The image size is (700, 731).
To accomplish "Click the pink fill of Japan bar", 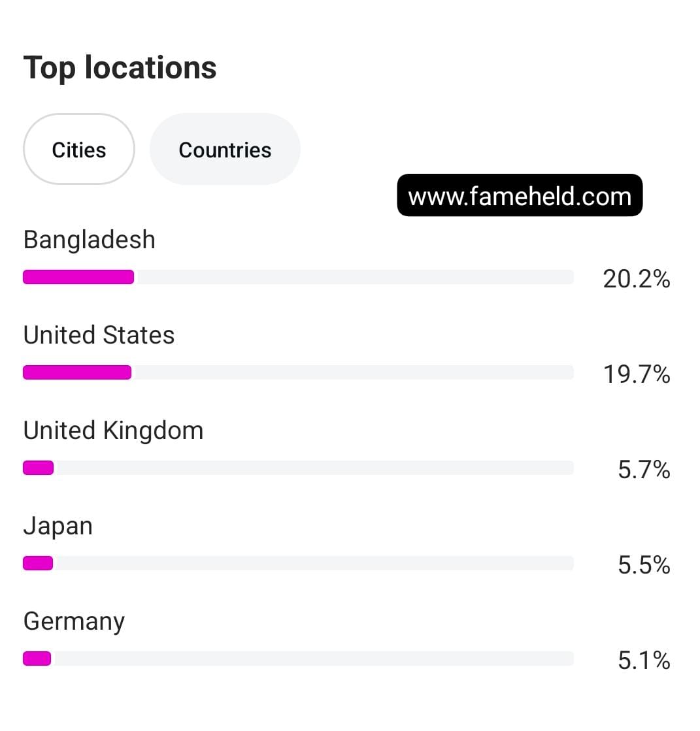I will (38, 563).
